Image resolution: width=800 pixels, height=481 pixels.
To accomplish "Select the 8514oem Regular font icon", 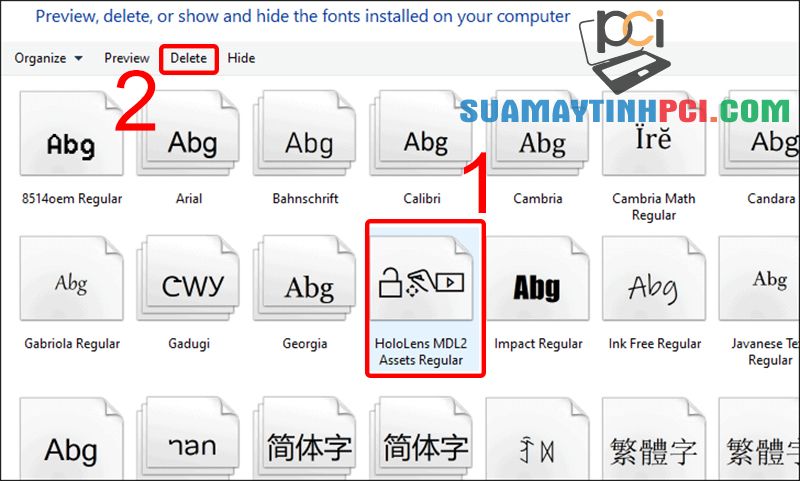I will 71,134.
